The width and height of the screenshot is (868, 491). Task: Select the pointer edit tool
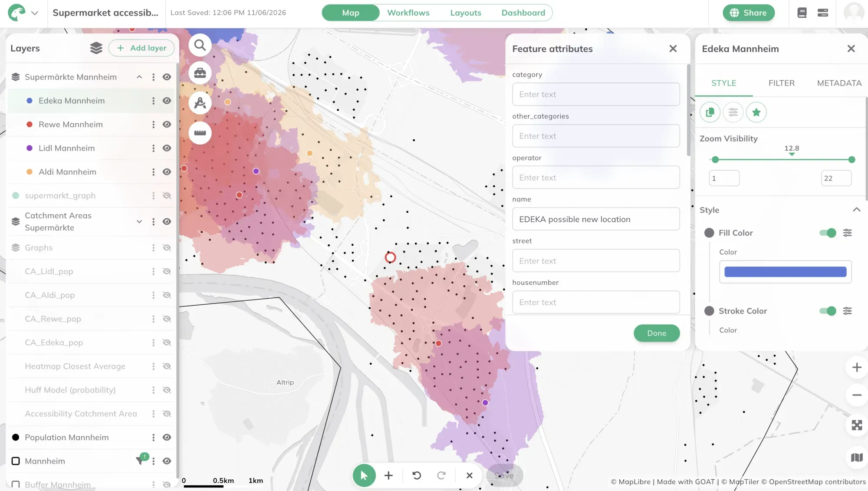(364, 476)
